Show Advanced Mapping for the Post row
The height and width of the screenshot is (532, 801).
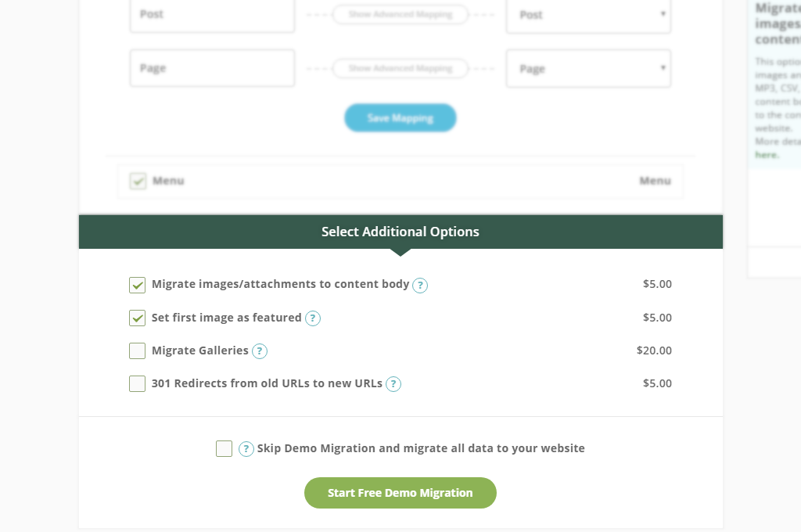tap(400, 15)
